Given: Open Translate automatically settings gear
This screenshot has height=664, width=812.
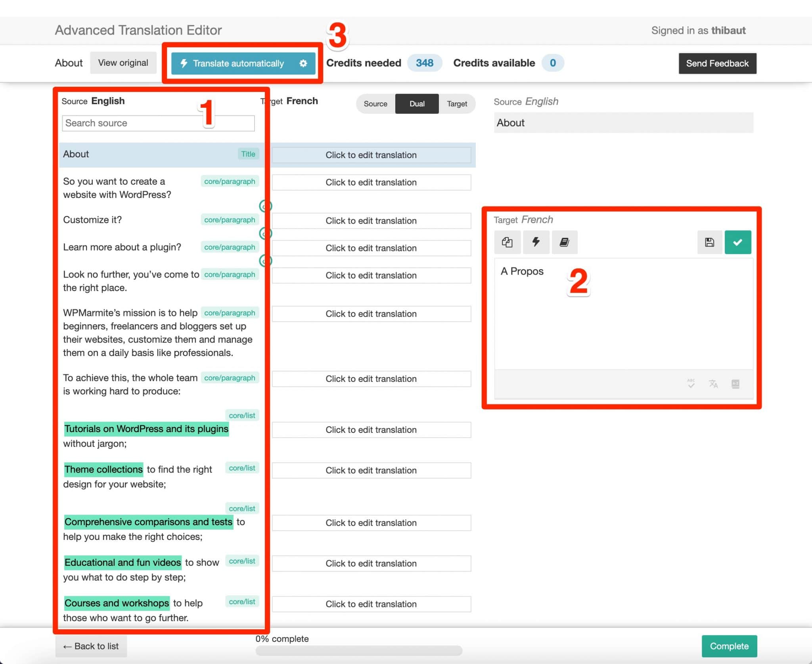Looking at the screenshot, I should point(304,63).
